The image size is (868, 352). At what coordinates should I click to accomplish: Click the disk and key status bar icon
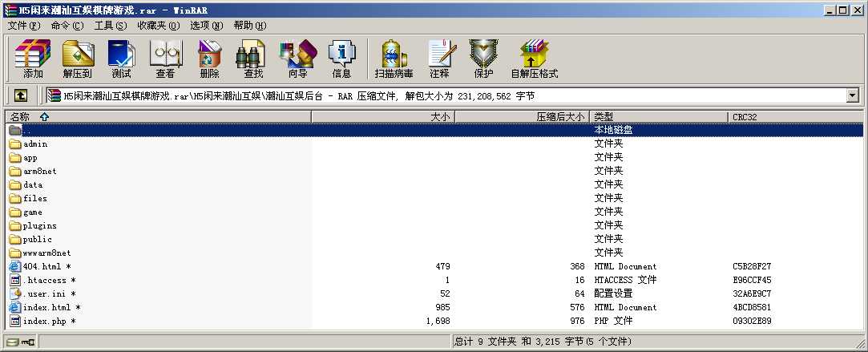pyautogui.click(x=21, y=342)
